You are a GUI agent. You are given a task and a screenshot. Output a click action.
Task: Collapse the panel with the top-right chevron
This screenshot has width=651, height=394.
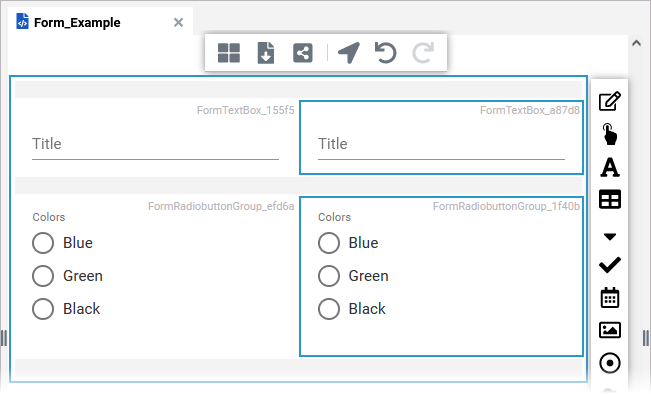(636, 43)
